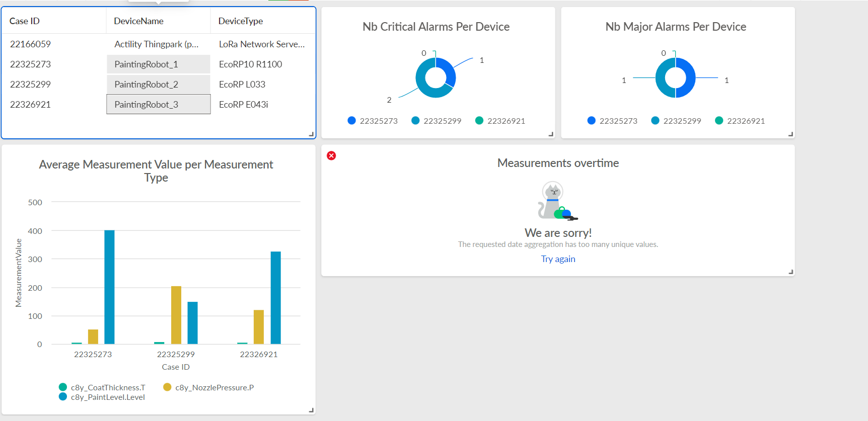Image resolution: width=868 pixels, height=421 pixels.
Task: Select PaintingRobot_3 cell
Action: click(x=159, y=105)
